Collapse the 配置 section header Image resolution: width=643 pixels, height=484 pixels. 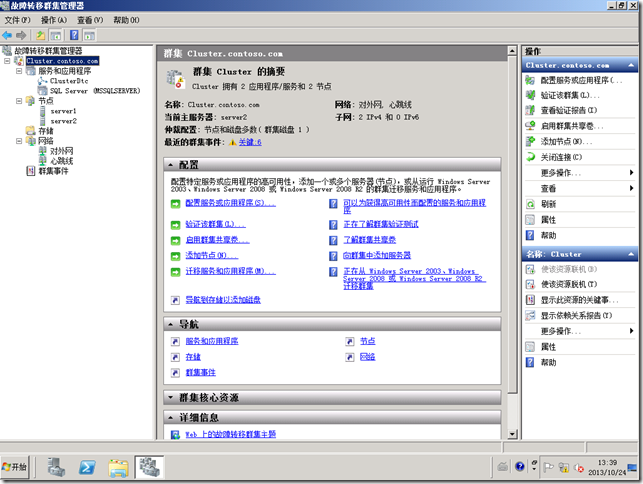[332, 165]
